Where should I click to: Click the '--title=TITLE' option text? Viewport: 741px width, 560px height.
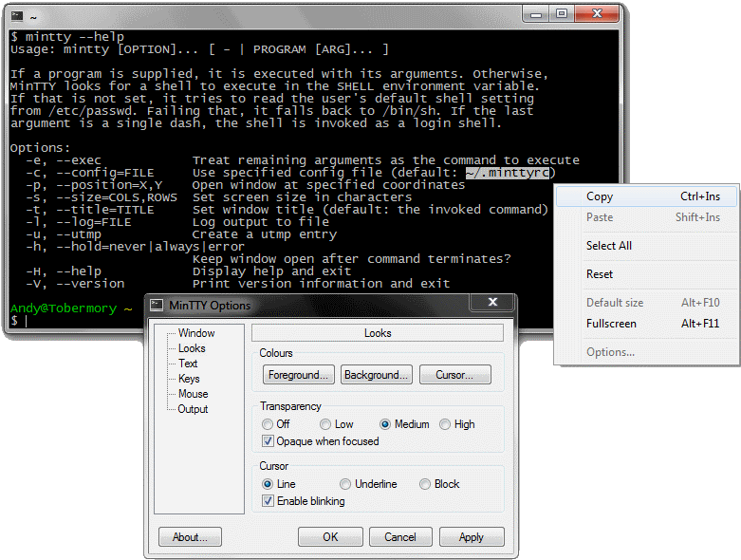105,210
